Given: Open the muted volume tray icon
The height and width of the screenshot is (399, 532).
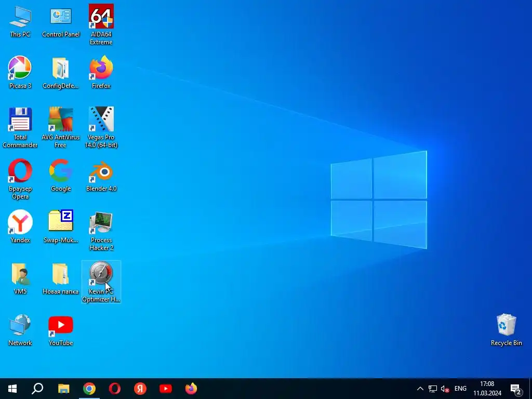Looking at the screenshot, I should point(445,389).
